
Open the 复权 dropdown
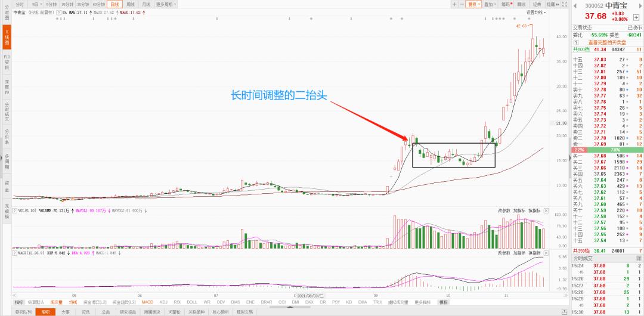coord(473,4)
